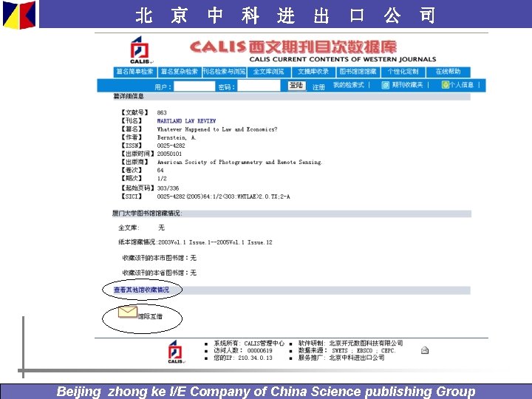532x399 pixels.
Task: Click page range 303/336
Action: (168, 188)
